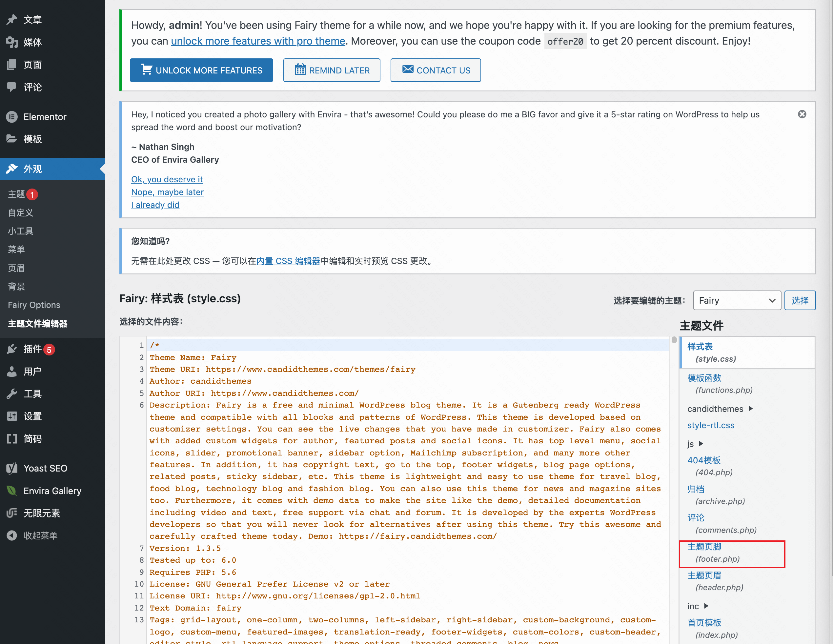Click the 'Nope, maybe later' link

(x=168, y=192)
